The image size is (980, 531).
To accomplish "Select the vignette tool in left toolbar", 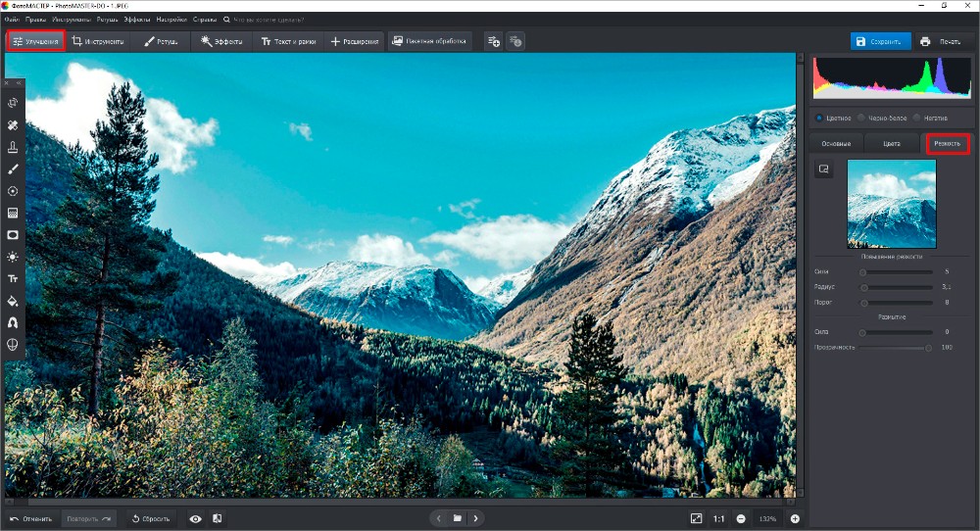I will pos(13,235).
